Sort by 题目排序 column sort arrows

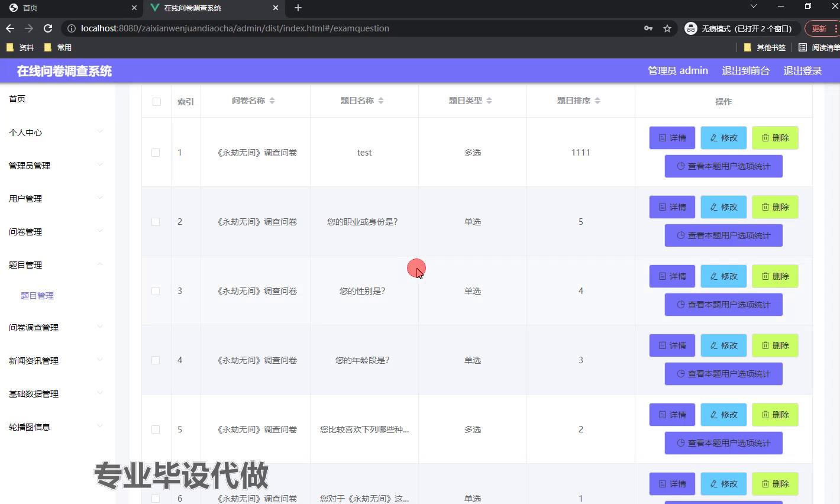tap(597, 101)
